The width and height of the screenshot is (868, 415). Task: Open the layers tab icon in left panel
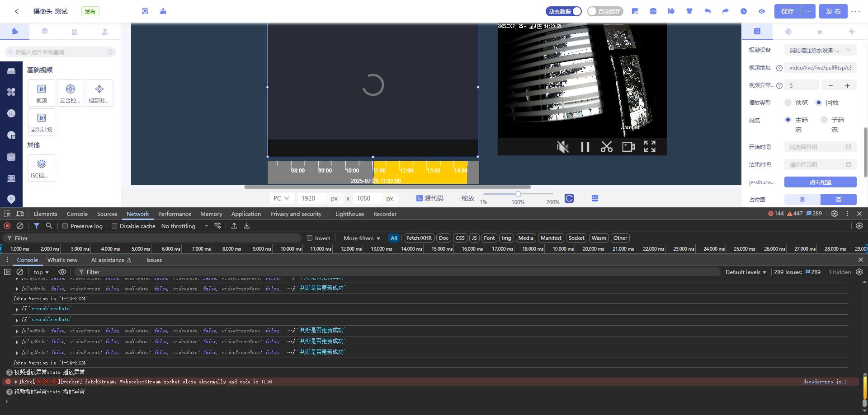(44, 32)
